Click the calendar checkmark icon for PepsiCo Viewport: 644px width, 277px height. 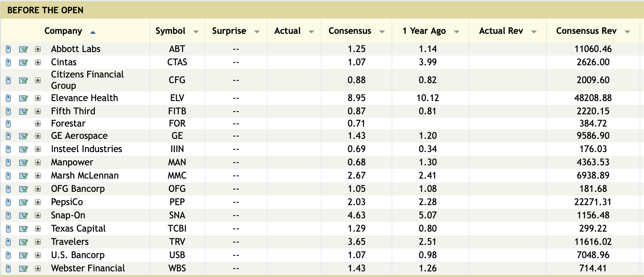pyautogui.click(x=23, y=202)
